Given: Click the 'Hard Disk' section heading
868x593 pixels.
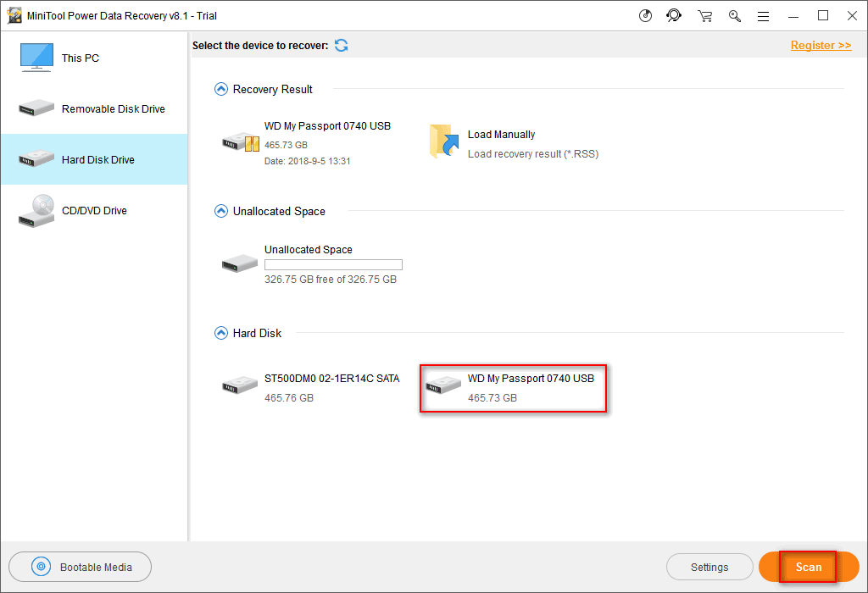Looking at the screenshot, I should pos(257,333).
